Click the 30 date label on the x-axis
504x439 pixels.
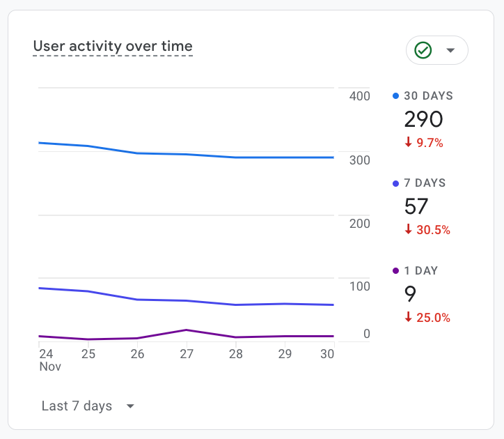328,354
